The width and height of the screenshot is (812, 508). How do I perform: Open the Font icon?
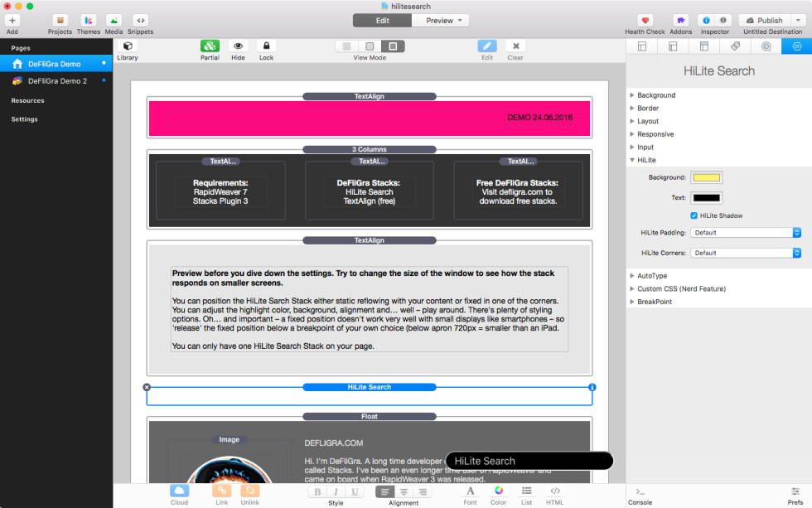[x=471, y=491]
